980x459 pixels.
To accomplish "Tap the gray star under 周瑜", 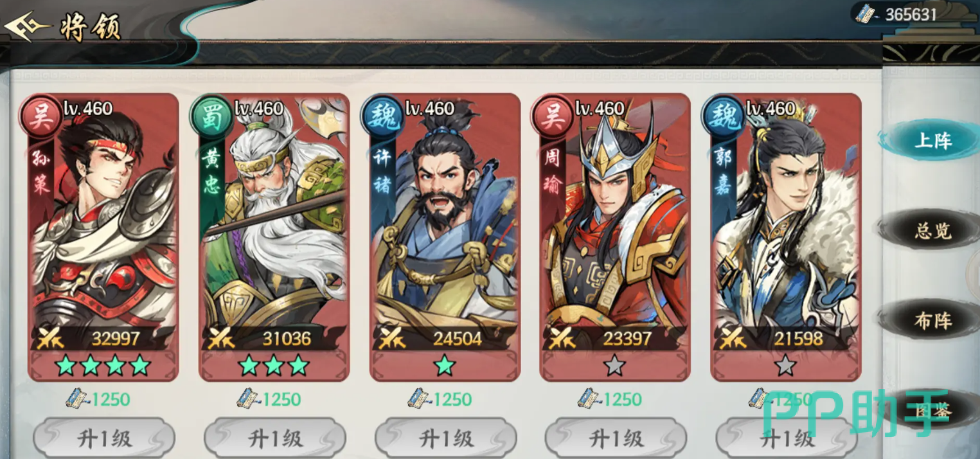I will [615, 366].
